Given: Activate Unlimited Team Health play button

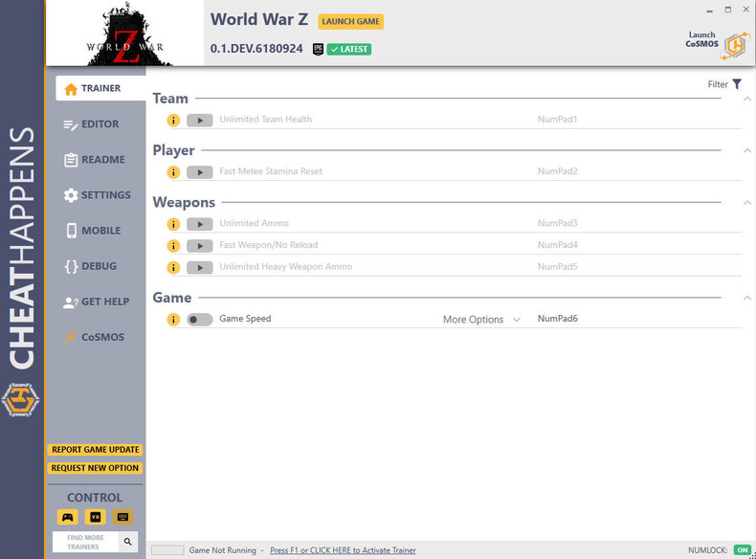Looking at the screenshot, I should point(200,120).
